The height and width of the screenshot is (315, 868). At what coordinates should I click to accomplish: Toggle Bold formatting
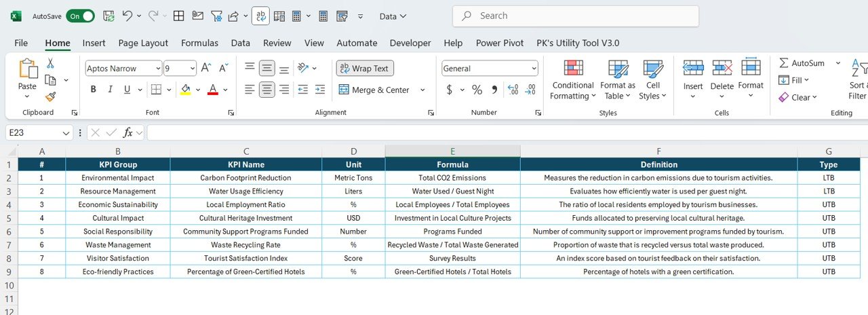93,90
